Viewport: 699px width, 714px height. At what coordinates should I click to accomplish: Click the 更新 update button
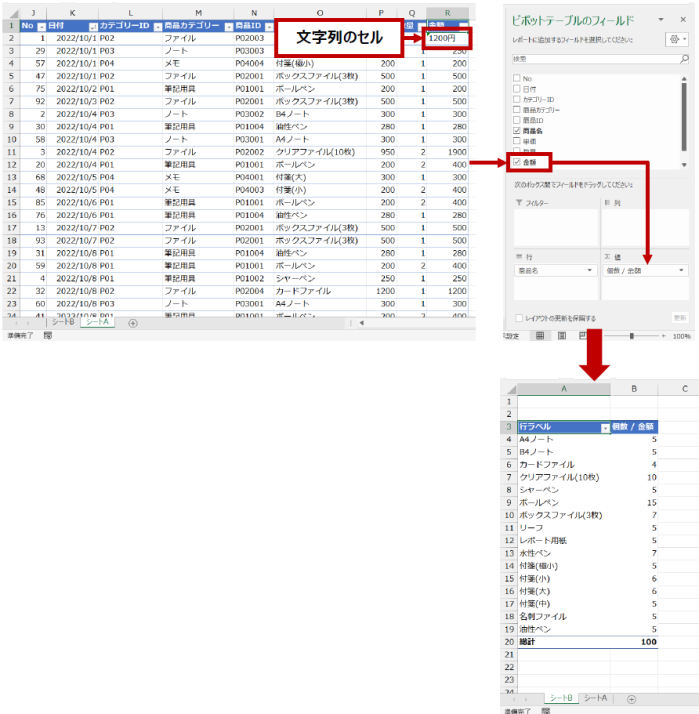(680, 318)
